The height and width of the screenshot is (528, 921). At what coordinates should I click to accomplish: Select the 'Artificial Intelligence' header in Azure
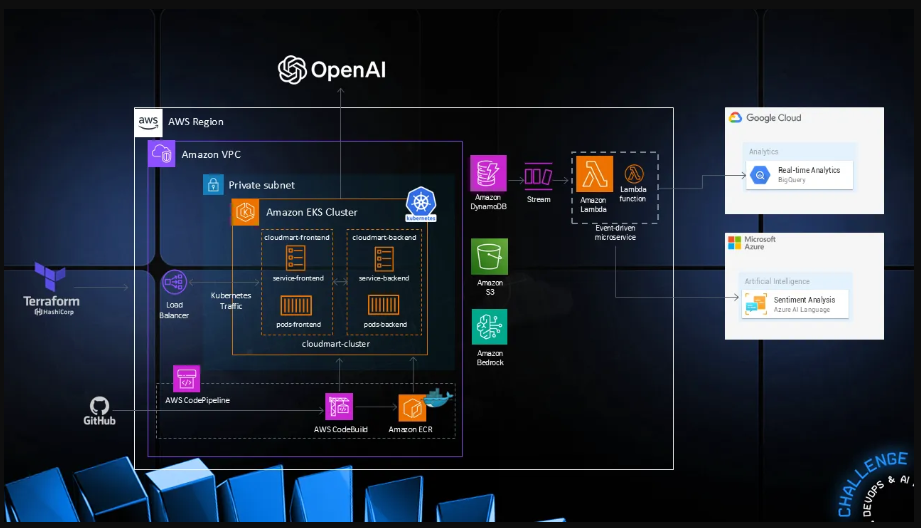pos(777,281)
